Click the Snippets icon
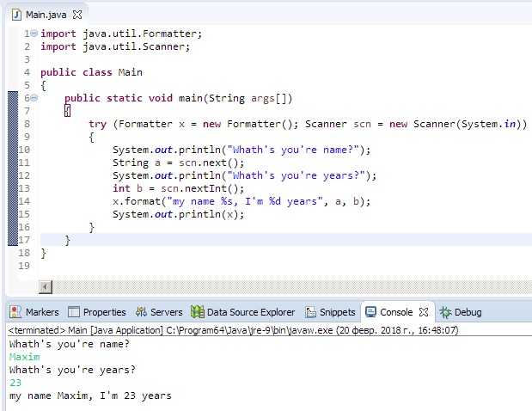 pyautogui.click(x=310, y=312)
